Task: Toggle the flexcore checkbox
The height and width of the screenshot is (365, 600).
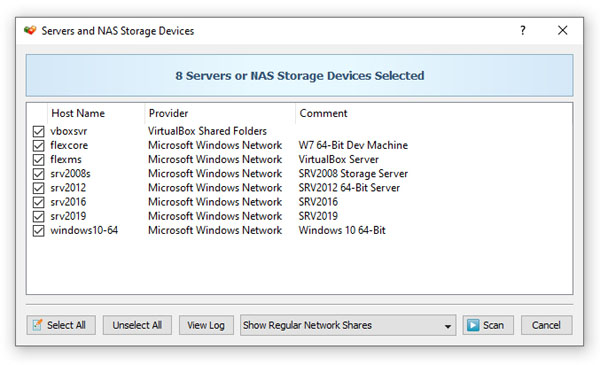Action: coord(38,145)
